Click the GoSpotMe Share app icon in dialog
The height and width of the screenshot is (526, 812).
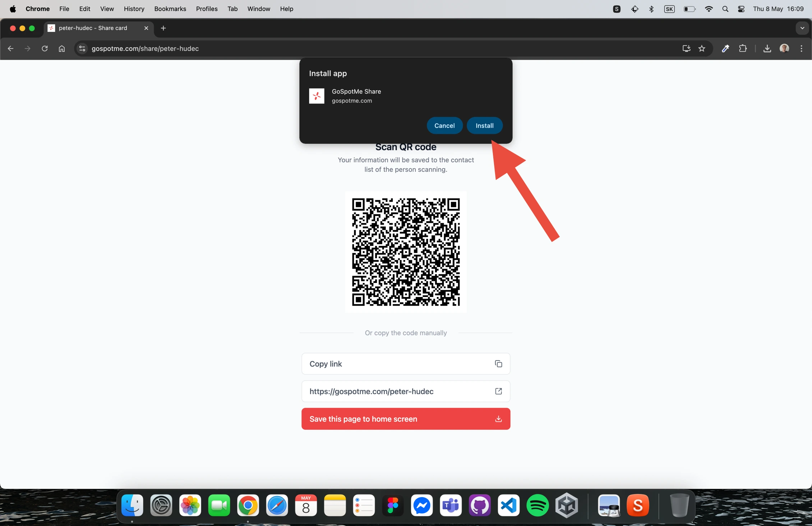(317, 96)
